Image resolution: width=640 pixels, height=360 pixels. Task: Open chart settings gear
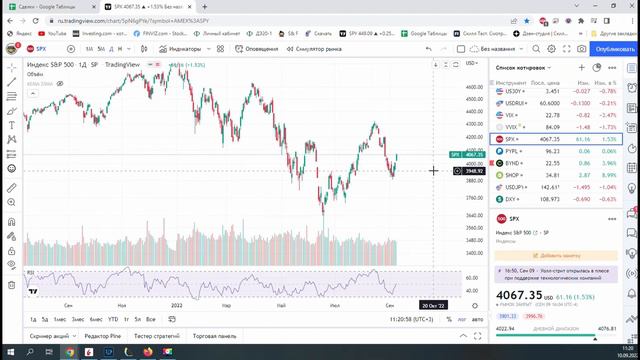click(x=551, y=49)
